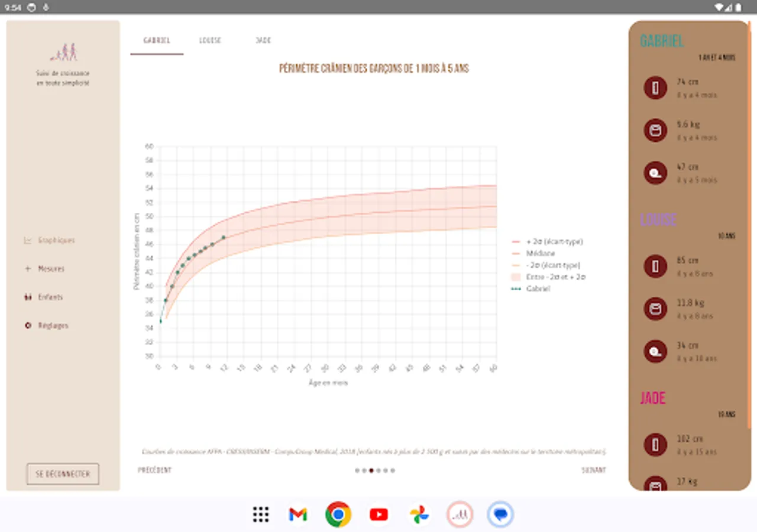
Task: Select the second chart pagination dot
Action: 364,471
